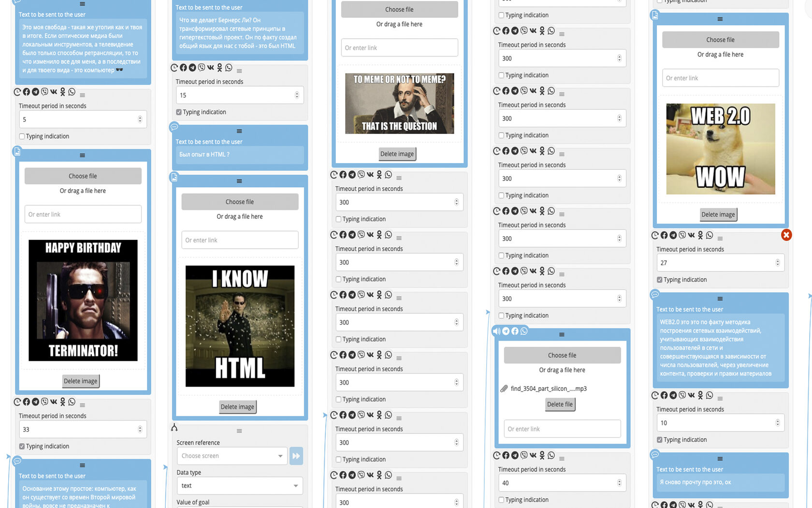Click the Facebook icon above the 15-second timeout
812x508 pixels.
pos(183,68)
